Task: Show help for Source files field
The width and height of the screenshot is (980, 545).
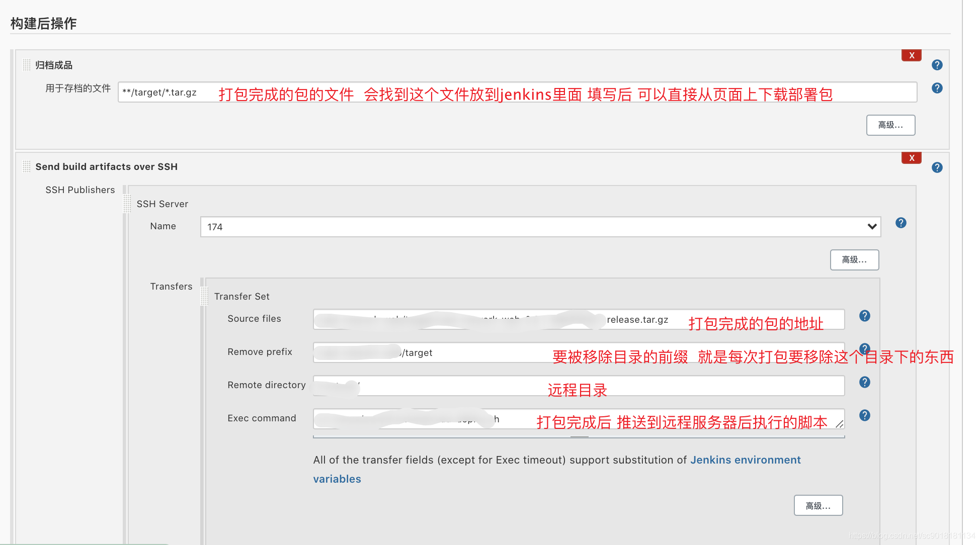Action: click(864, 316)
